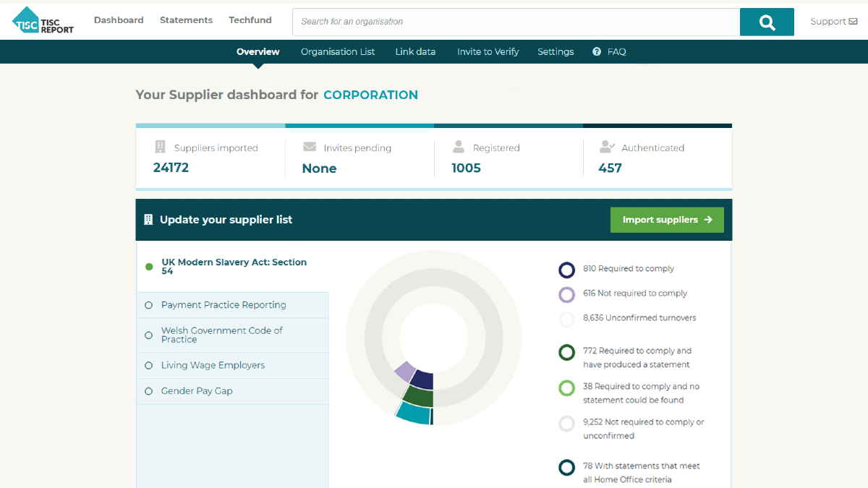
Task: Click the TISC Report logo
Action: pos(43,22)
